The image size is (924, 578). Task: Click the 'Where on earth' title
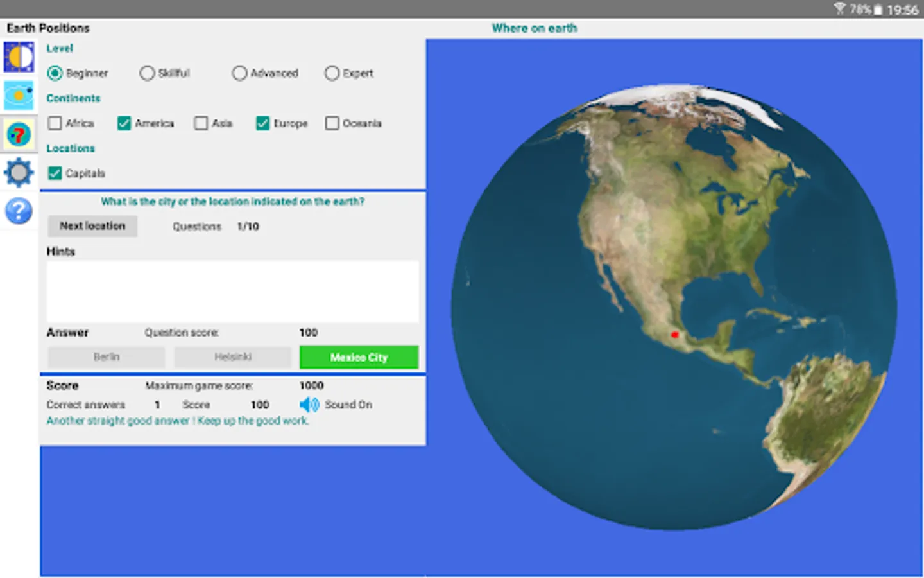535,28
